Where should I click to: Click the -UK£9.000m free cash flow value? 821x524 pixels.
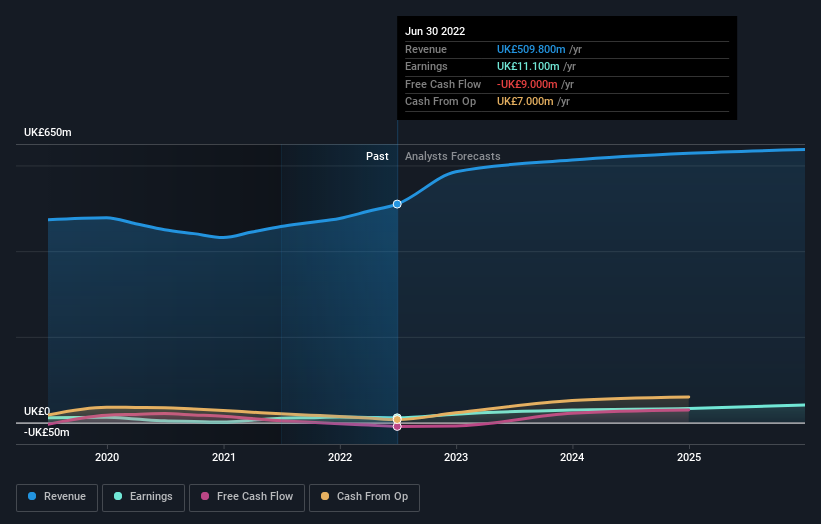(x=527, y=84)
